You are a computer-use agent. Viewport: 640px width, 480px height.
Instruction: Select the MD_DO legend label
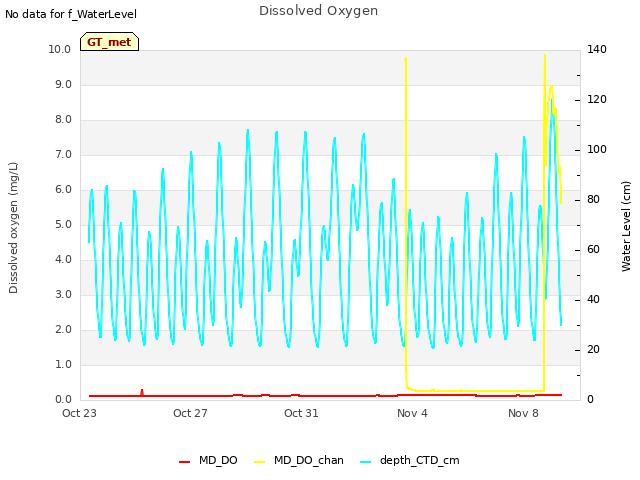pos(218,460)
